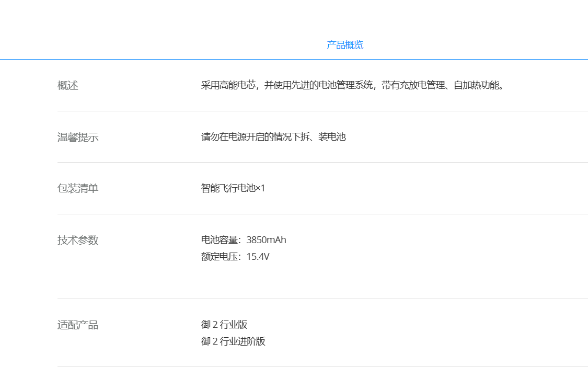The width and height of the screenshot is (588, 389).
Task: Click the 概述 row label
Action: [68, 86]
